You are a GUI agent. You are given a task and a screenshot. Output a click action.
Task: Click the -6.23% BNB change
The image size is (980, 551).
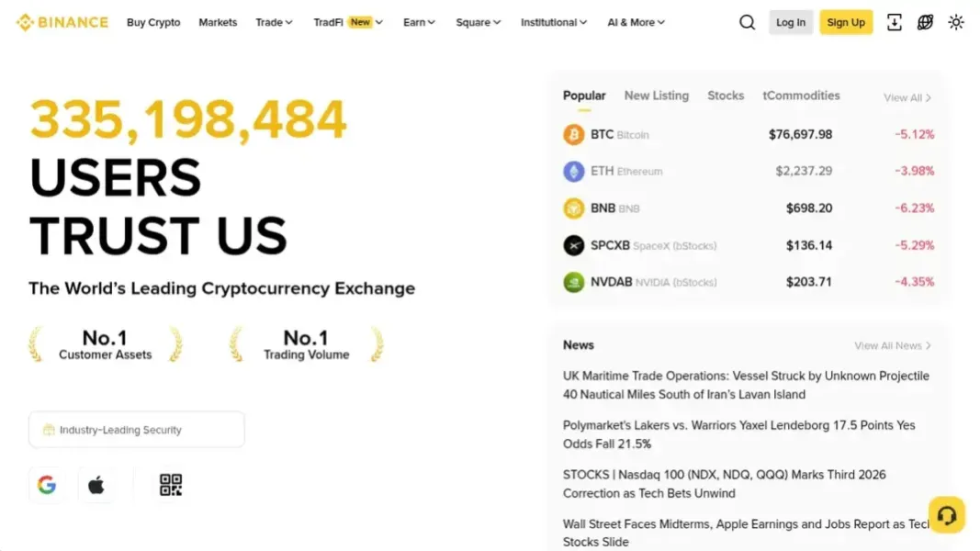(915, 208)
